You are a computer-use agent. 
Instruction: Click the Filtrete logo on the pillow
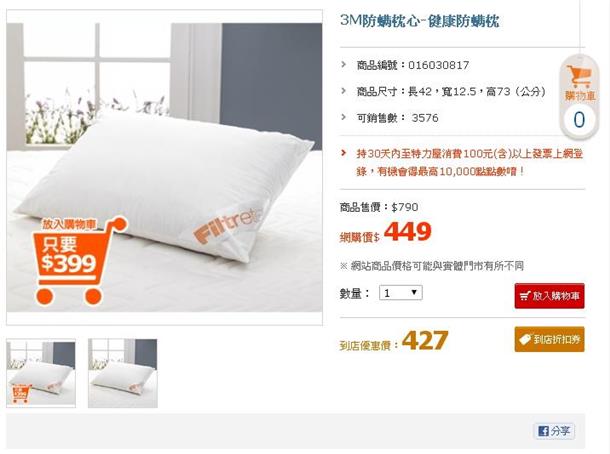click(x=229, y=226)
